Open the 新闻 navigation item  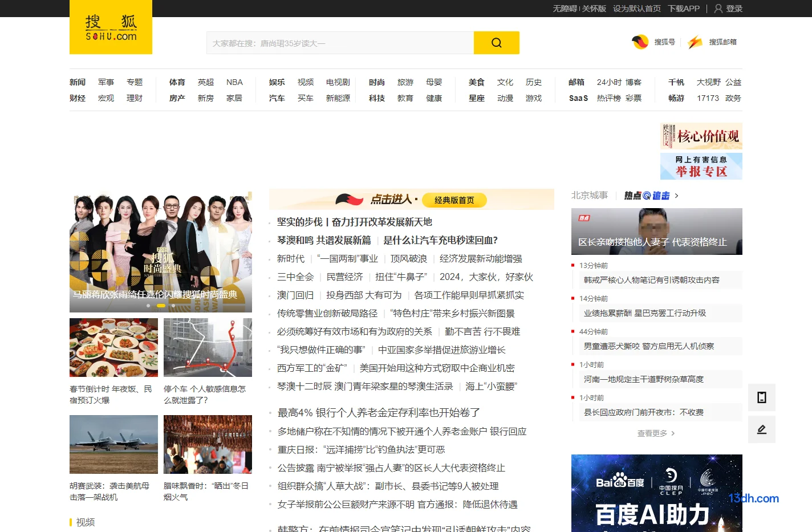pos(78,82)
